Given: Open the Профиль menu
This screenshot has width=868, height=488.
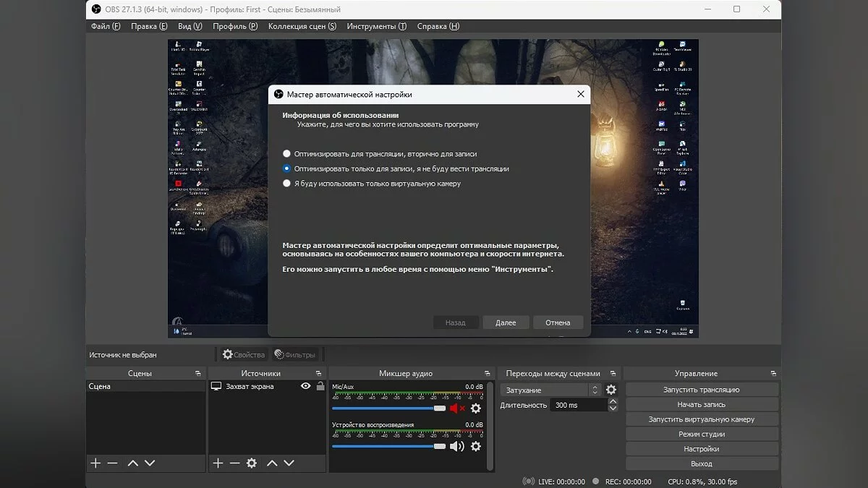Looking at the screenshot, I should pos(235,26).
